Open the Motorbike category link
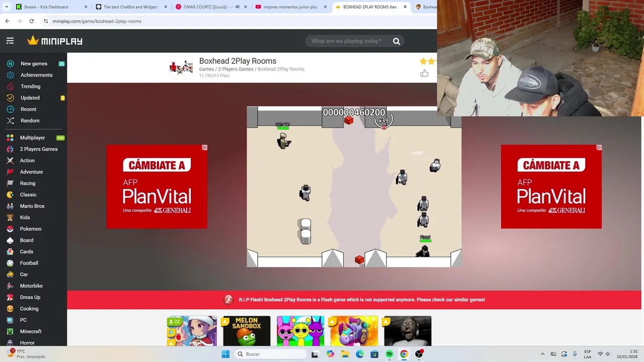Screen dimensions: 644x362 pyautogui.click(x=31, y=286)
